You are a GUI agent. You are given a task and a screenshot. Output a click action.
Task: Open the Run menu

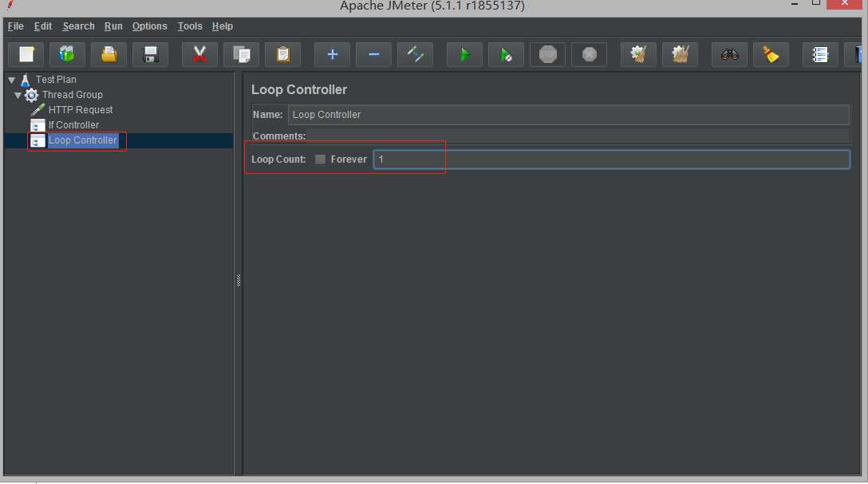point(113,26)
